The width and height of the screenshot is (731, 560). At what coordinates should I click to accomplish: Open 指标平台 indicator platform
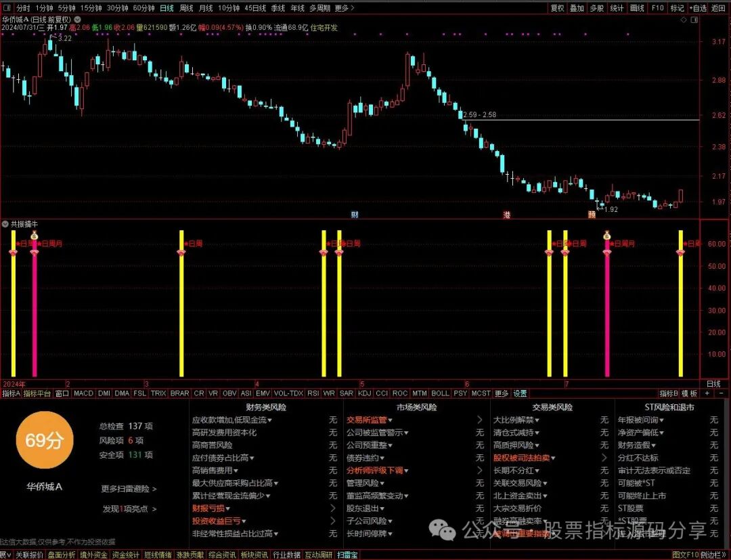tap(37, 393)
